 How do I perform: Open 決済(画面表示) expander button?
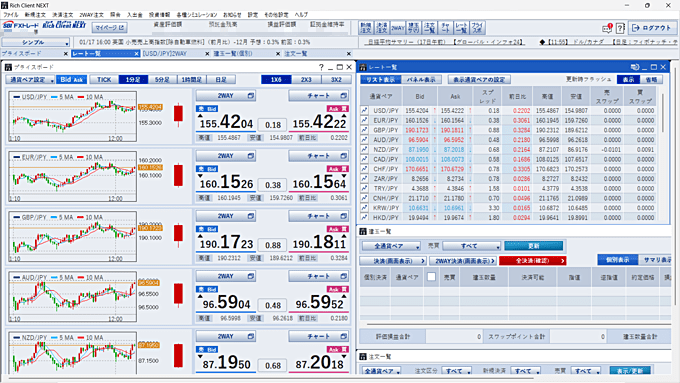point(393,261)
